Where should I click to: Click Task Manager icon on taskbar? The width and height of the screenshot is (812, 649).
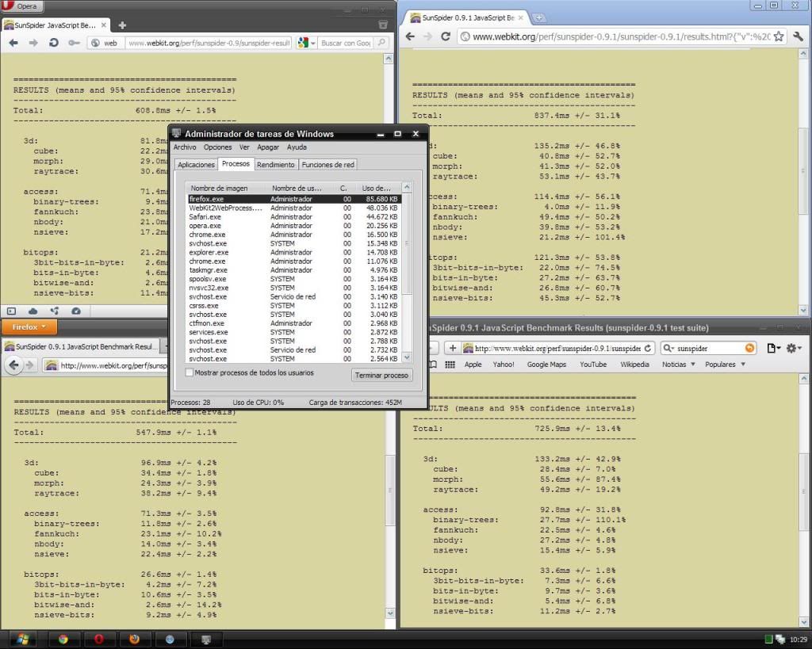(205, 639)
